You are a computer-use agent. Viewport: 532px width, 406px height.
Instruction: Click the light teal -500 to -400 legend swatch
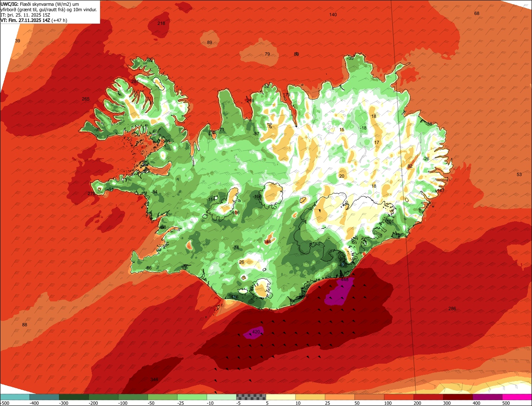pyautogui.click(x=15, y=397)
